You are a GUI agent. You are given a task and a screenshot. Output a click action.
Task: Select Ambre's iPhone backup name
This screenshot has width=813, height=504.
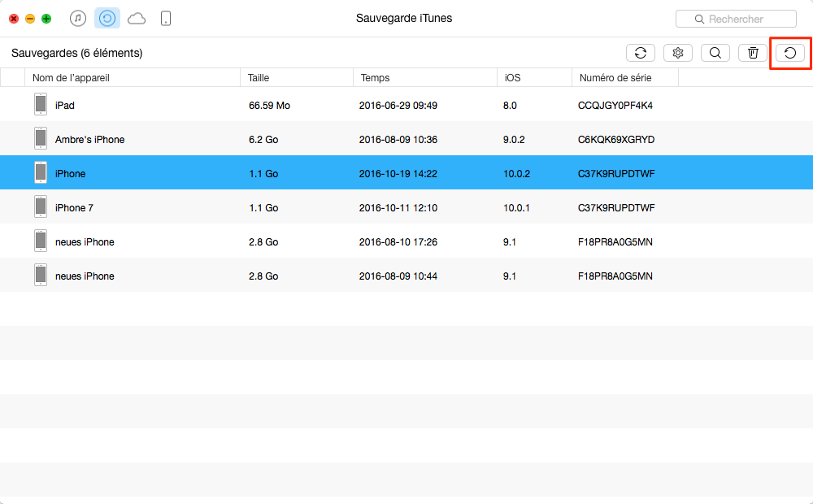tap(89, 140)
